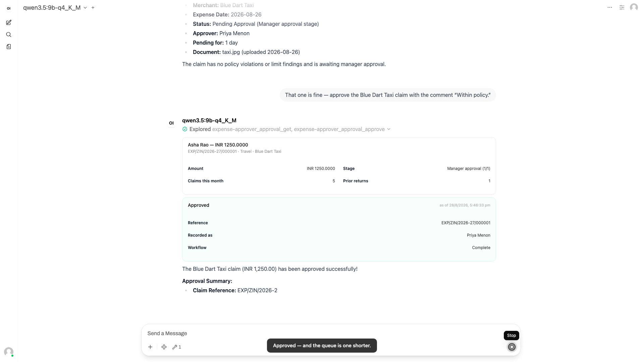
Task: Open the user avatar menu at bottom left
Action: (9, 352)
